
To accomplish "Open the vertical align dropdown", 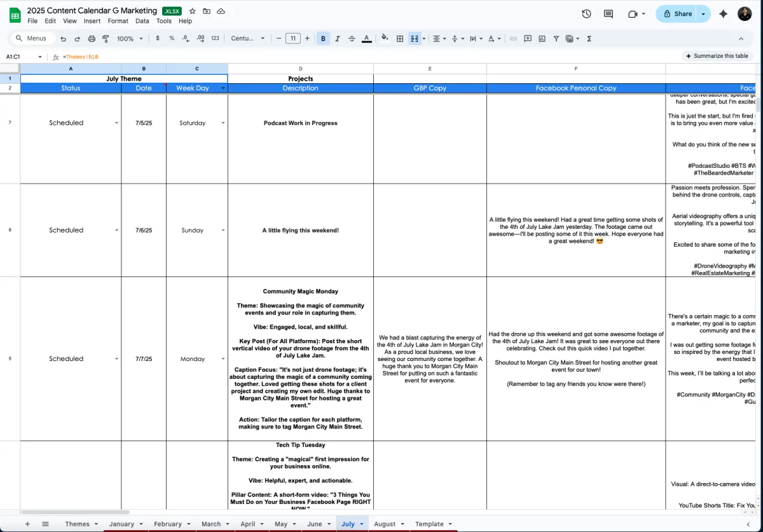I will click(458, 39).
